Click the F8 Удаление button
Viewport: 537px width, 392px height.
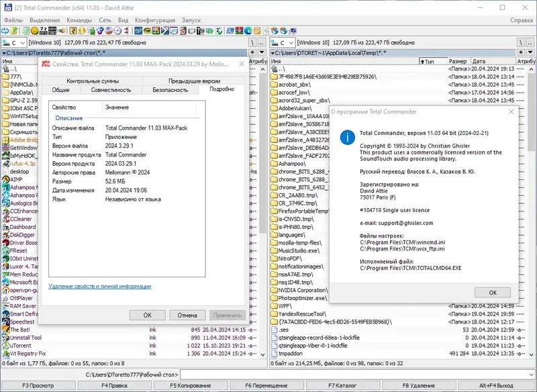pos(418,385)
